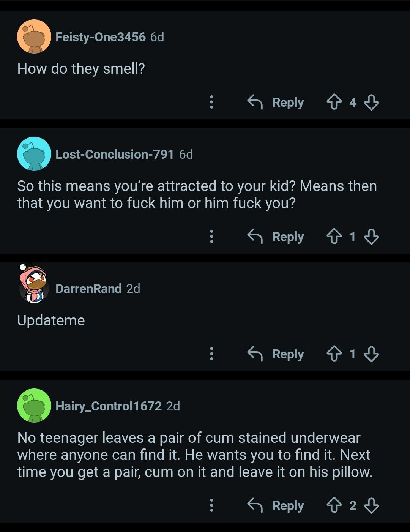410x532 pixels.
Task: Upvote DarrenRand's comment
Action: (x=334, y=354)
